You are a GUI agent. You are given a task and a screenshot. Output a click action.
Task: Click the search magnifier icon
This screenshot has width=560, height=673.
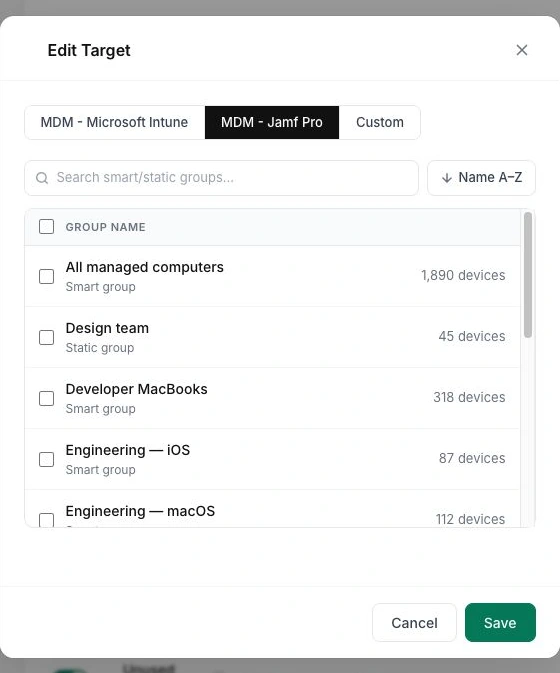tap(42, 178)
